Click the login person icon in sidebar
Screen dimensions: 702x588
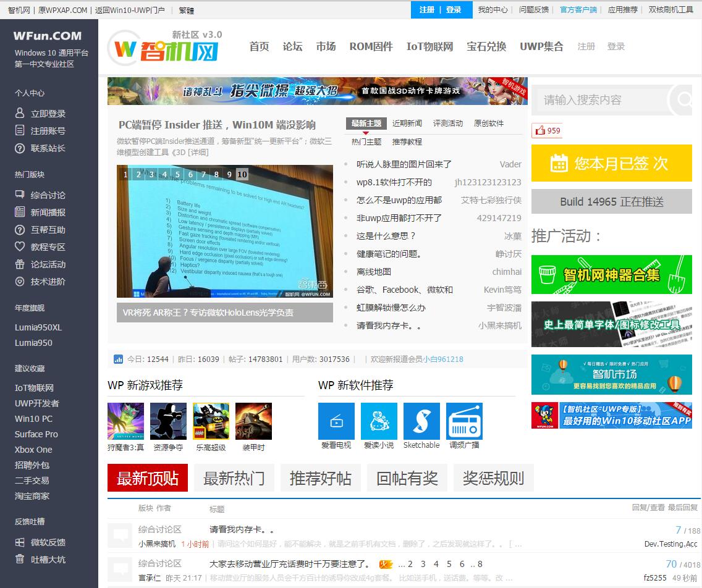(x=20, y=113)
